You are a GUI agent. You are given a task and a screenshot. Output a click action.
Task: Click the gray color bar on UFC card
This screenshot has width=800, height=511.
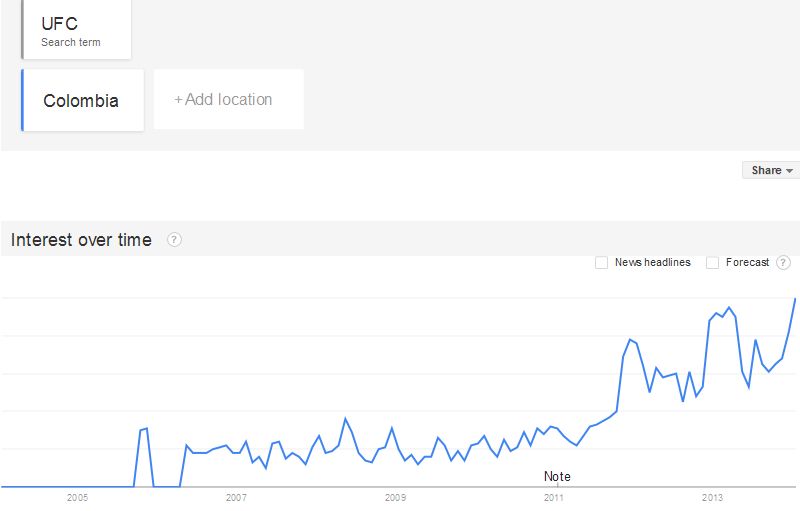(x=22, y=30)
